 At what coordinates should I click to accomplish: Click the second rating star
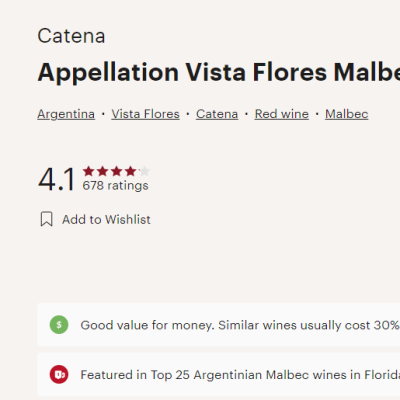(x=103, y=171)
